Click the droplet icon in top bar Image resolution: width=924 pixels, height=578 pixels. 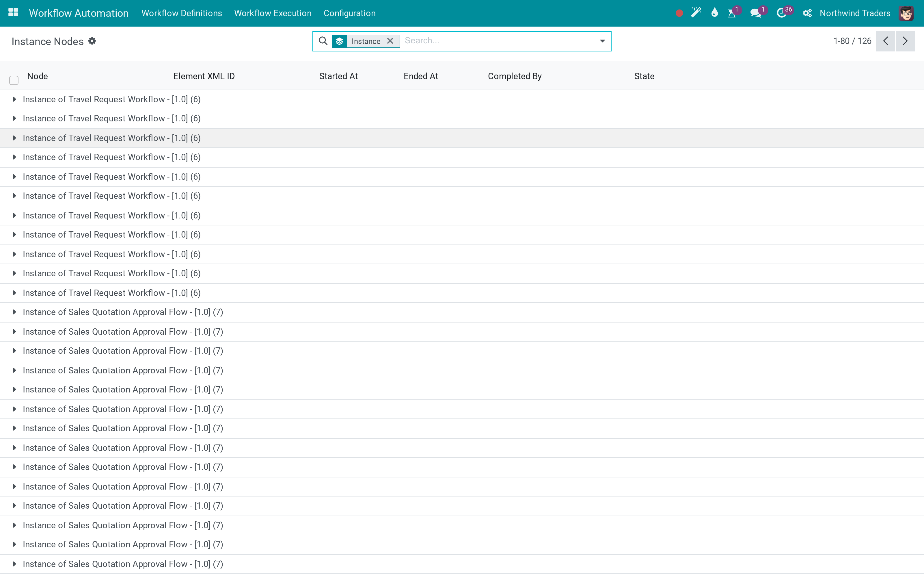(x=714, y=13)
